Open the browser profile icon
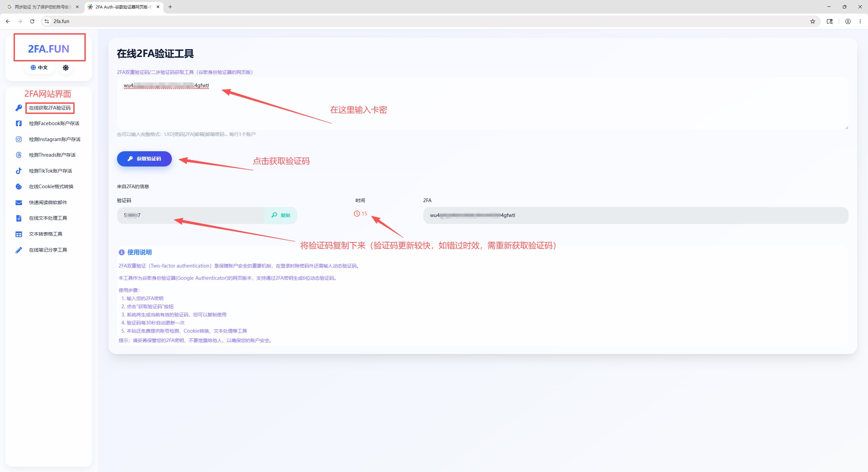Viewport: 868px width, 472px height. (x=848, y=21)
